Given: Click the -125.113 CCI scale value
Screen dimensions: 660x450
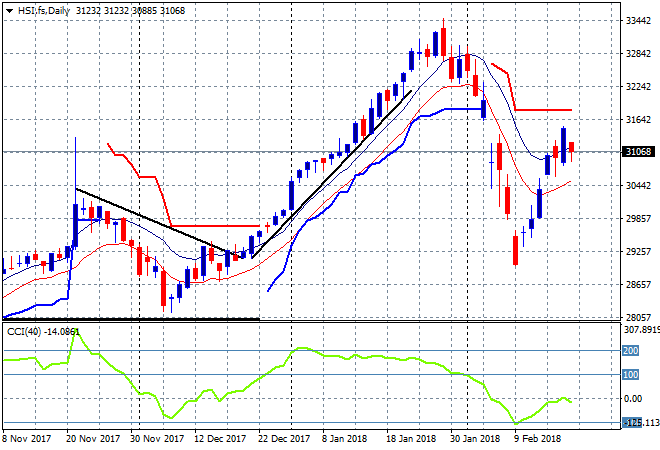Looking at the screenshot, I should coord(640,423).
